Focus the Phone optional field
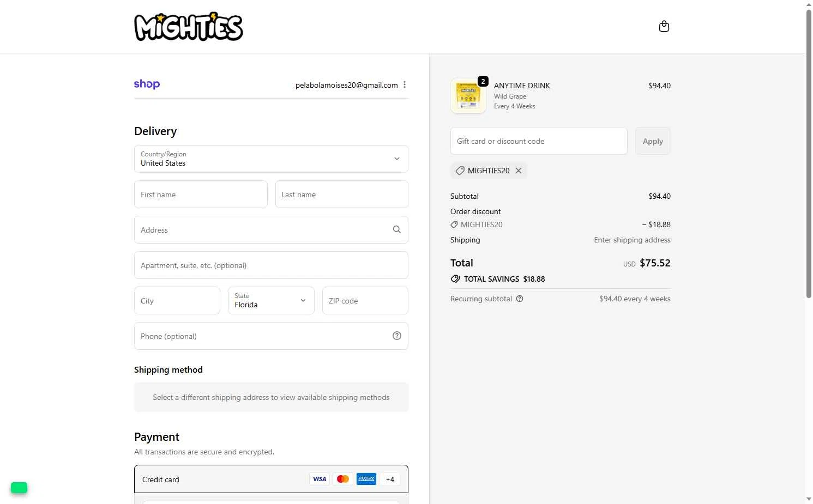 pyautogui.click(x=271, y=336)
